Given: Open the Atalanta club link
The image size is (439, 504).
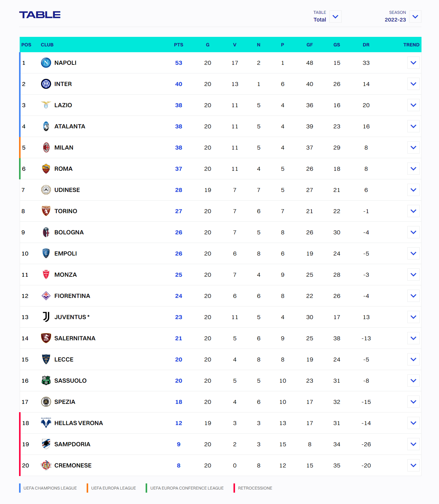Looking at the screenshot, I should coord(70,126).
